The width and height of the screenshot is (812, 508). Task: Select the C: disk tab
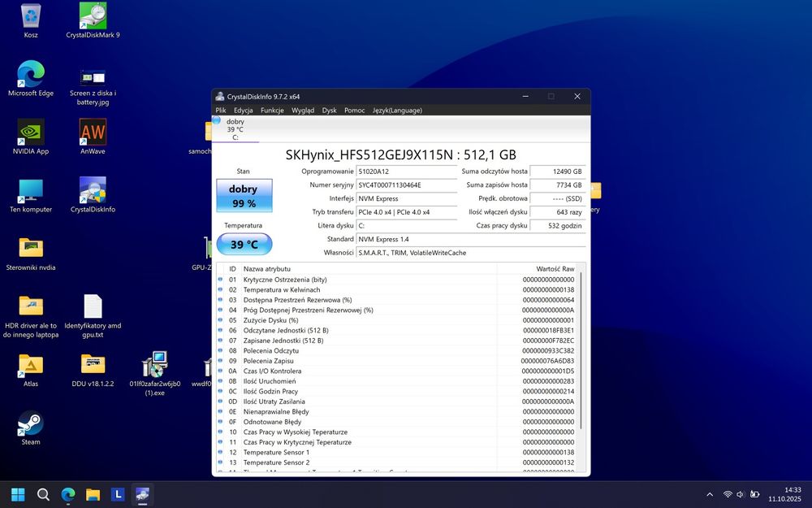coord(235,129)
